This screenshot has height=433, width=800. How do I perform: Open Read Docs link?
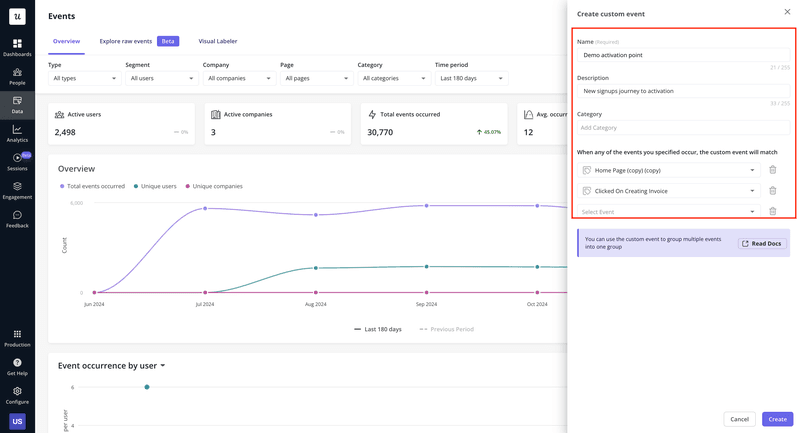pos(762,243)
